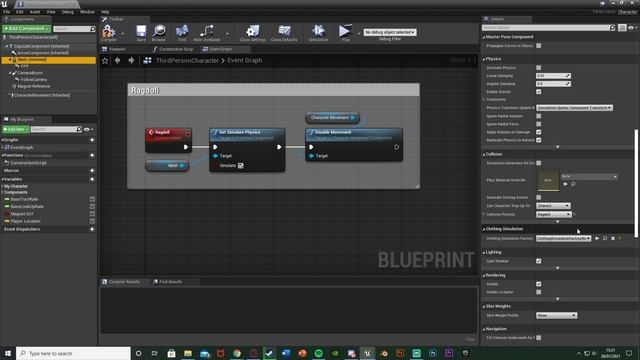Toggle Apply Impulse on Damage checkbox
Image resolution: width=640 pixels, height=360 pixels.
(x=539, y=132)
